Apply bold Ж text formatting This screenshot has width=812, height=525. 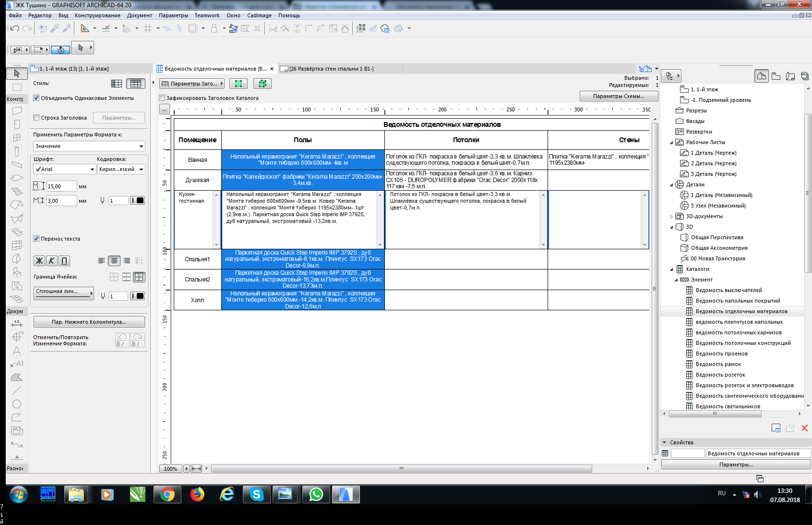pyautogui.click(x=39, y=261)
